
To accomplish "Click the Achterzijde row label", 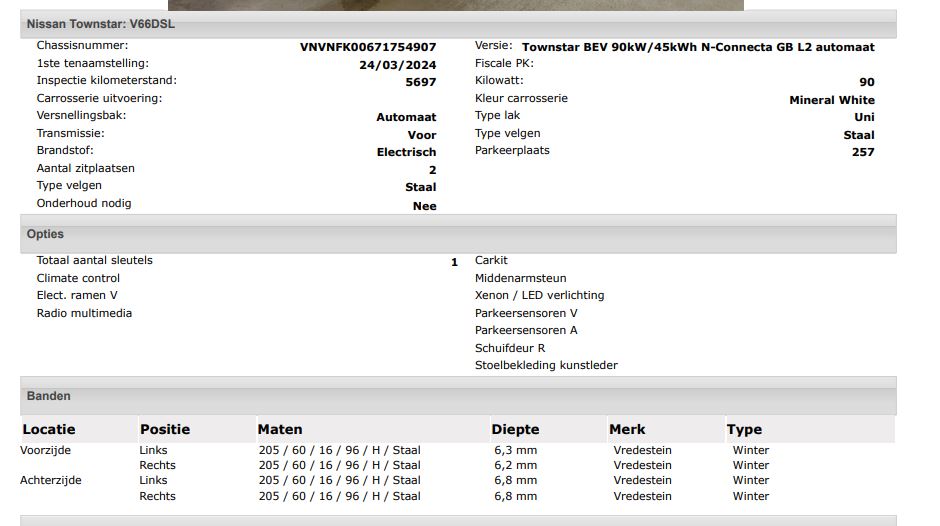I will point(51,480).
